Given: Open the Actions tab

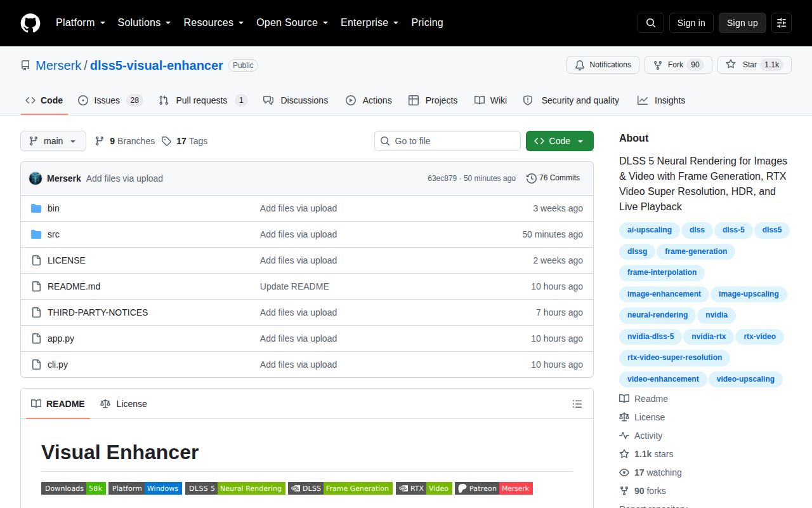Looking at the screenshot, I should click(369, 100).
